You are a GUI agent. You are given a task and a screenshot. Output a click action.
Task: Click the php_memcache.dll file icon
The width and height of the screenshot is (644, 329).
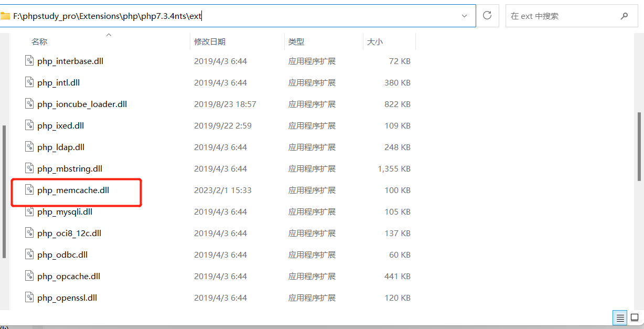(x=29, y=190)
